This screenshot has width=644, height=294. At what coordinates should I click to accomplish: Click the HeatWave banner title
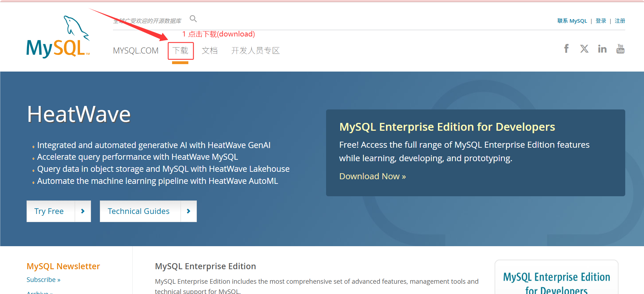pyautogui.click(x=79, y=114)
